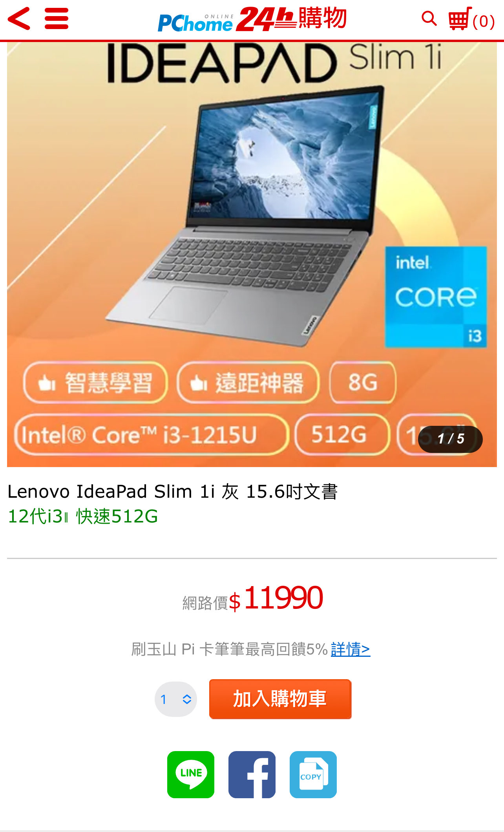The height and width of the screenshot is (832, 504).
Task: Open search with the magnifier icon
Action: (429, 18)
